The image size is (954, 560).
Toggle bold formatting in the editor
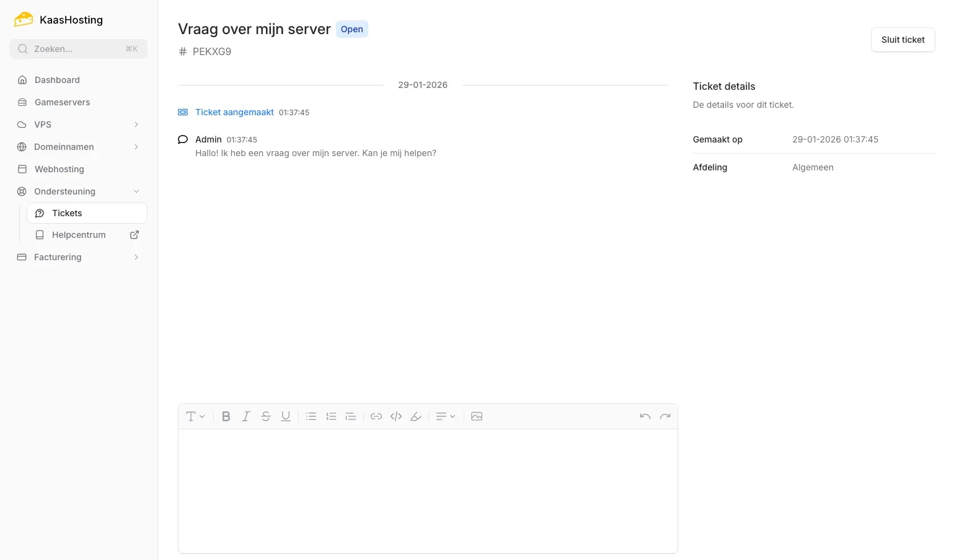point(226,416)
